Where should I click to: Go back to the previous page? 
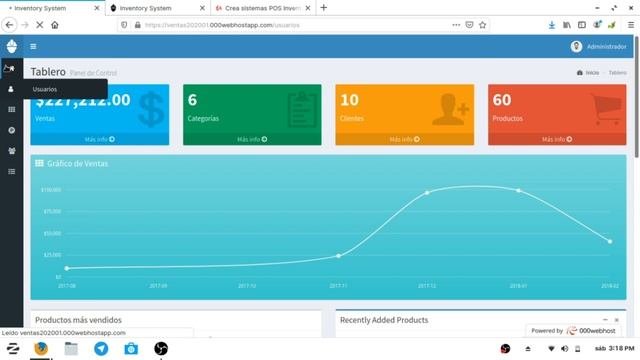tap(9, 25)
